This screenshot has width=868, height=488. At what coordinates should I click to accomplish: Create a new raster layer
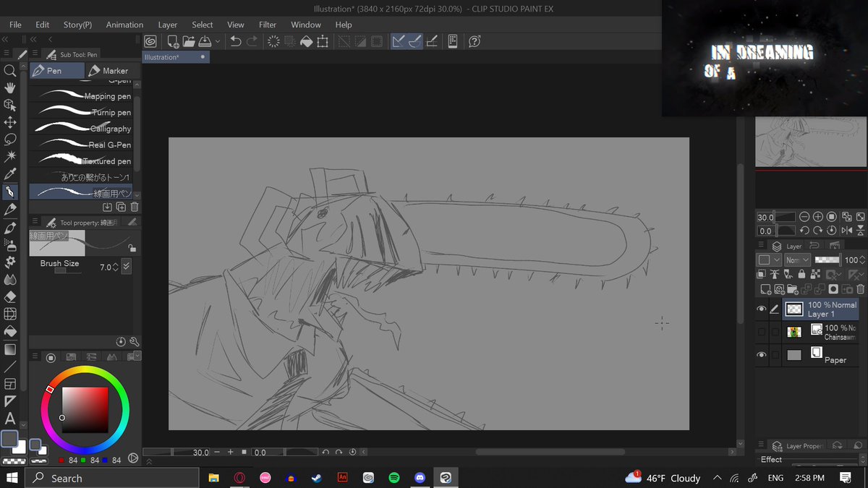pyautogui.click(x=767, y=289)
